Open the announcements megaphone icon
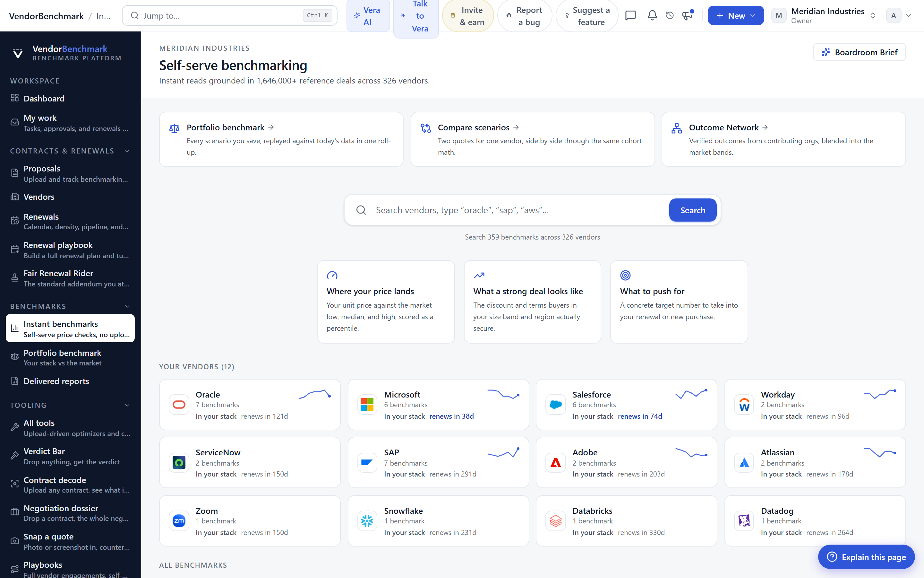This screenshot has width=924, height=578. 687,15
